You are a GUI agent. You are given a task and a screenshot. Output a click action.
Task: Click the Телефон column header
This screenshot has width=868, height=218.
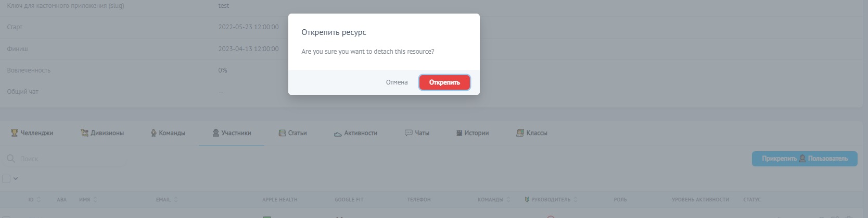tap(419, 200)
